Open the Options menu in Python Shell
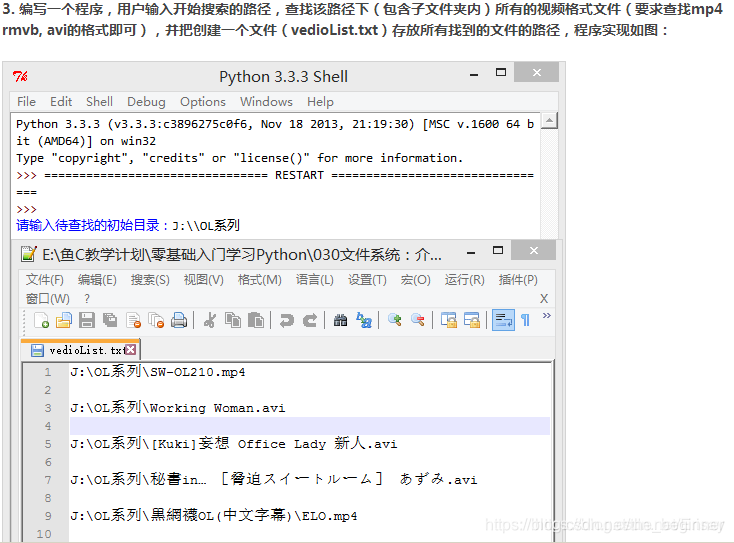Viewport: 734px width, 543px height. pos(203,102)
